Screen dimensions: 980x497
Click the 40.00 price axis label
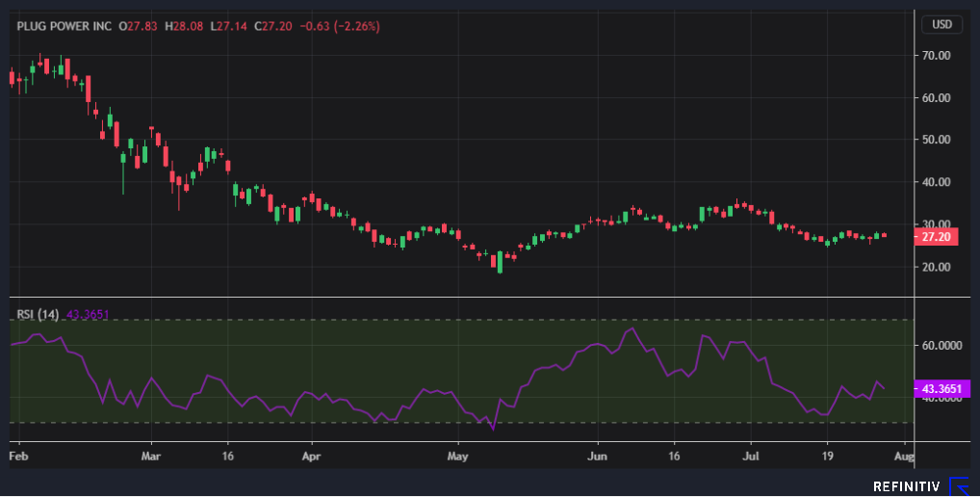pyautogui.click(x=936, y=183)
